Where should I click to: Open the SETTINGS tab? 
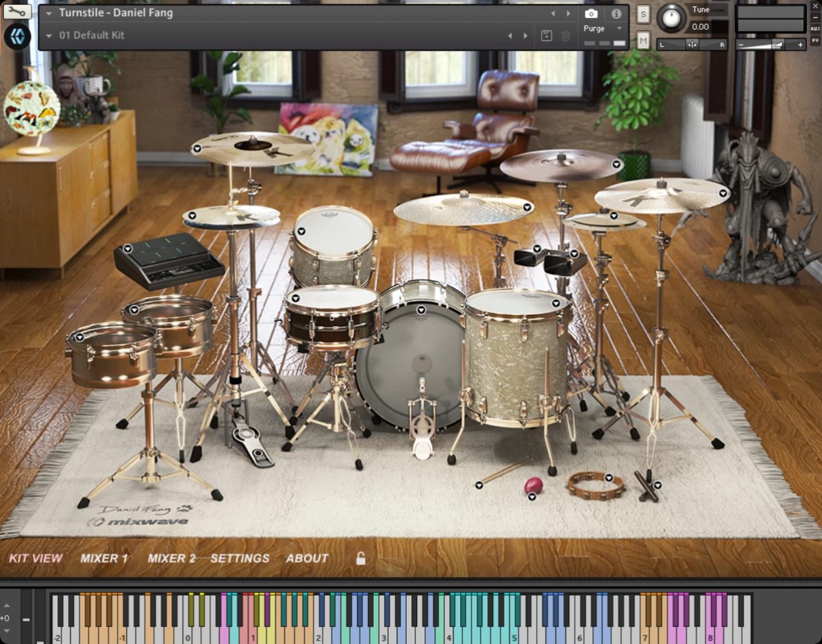tap(240, 558)
